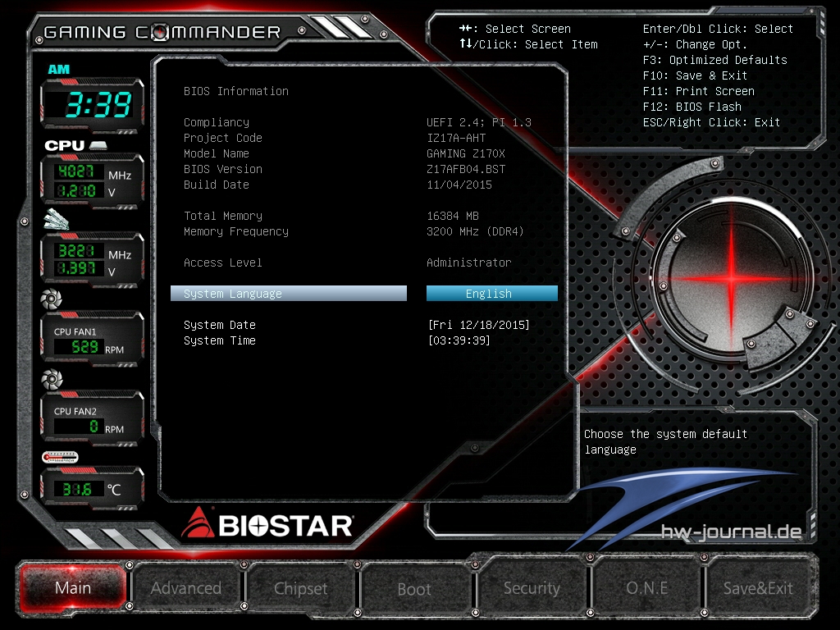The image size is (840, 630).
Task: Edit the System Time value
Action: [459, 340]
